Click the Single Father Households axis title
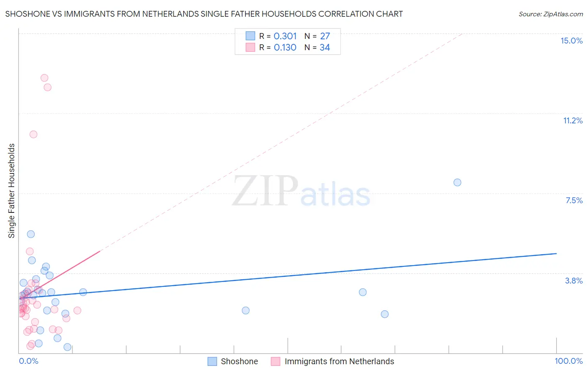The height and width of the screenshot is (373, 588). (x=11, y=191)
